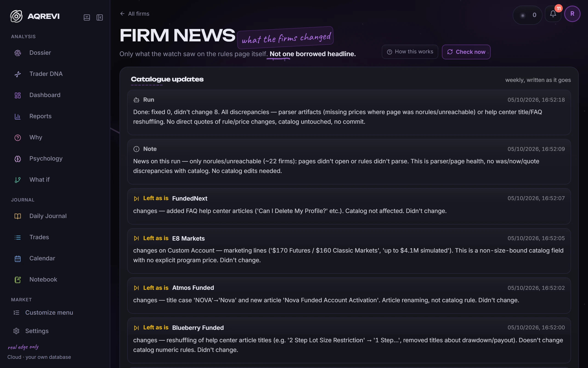This screenshot has width=588, height=368.
Task: Click the Run entry robot icon
Action: 136,100
